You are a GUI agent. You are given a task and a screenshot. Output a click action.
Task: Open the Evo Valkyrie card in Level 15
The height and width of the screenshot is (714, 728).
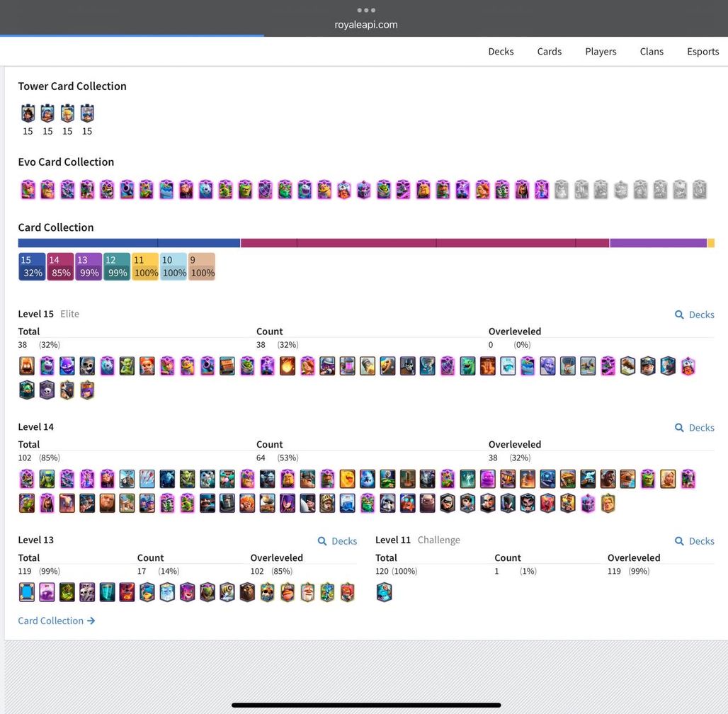(x=307, y=366)
